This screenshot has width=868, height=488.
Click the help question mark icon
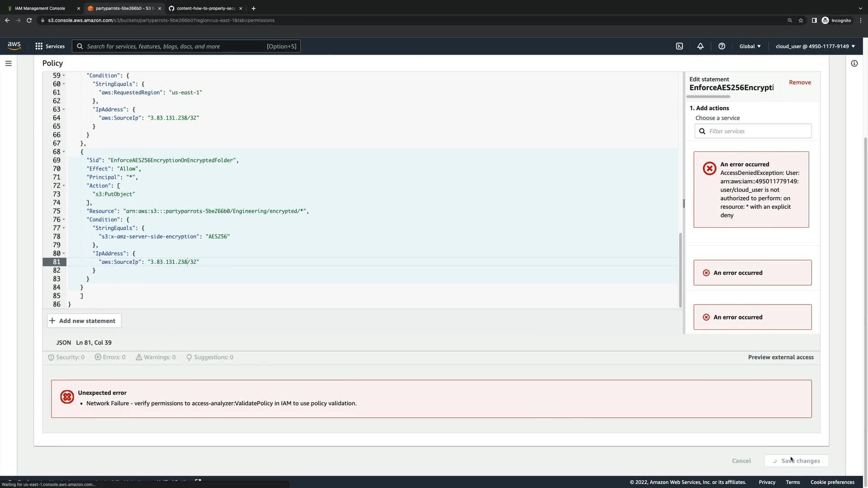coord(722,46)
